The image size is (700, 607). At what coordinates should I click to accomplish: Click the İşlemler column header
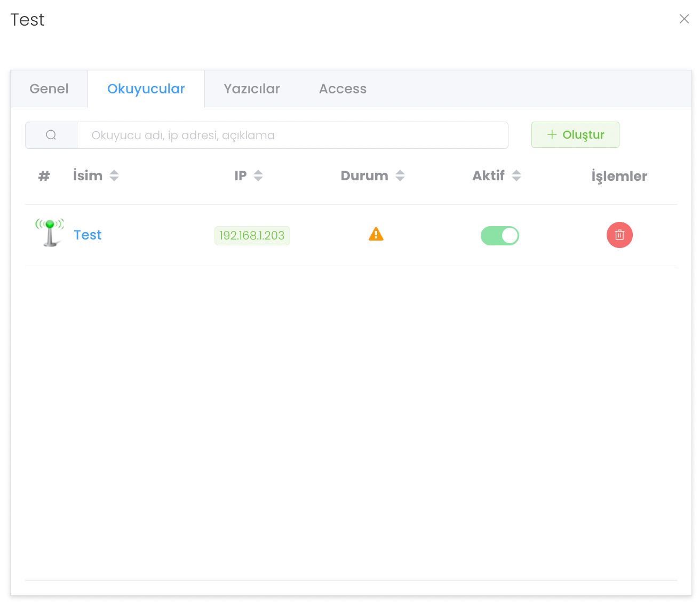[x=619, y=176]
